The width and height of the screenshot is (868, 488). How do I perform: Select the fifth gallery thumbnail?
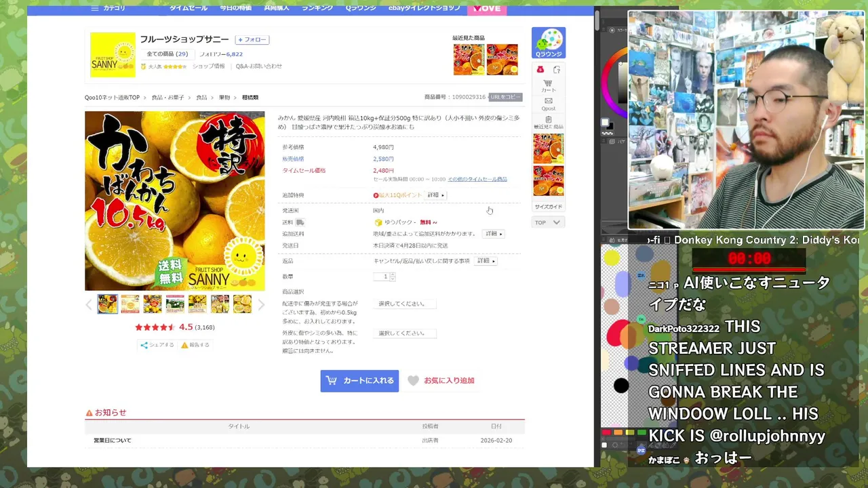[x=197, y=304]
